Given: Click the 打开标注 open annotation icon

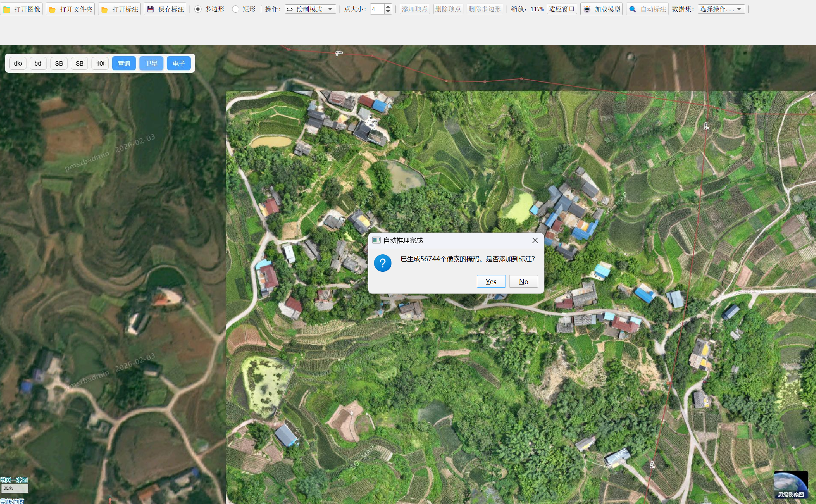Looking at the screenshot, I should click(x=105, y=9).
